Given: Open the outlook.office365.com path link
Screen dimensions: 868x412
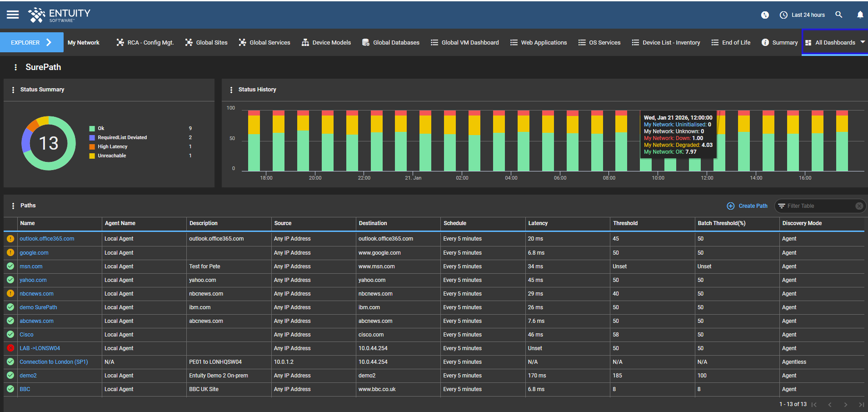Looking at the screenshot, I should 47,239.
